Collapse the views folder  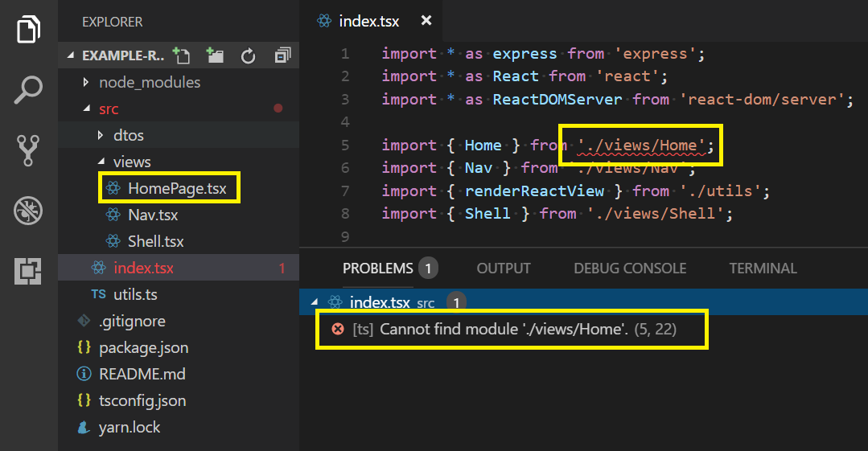click(x=101, y=162)
